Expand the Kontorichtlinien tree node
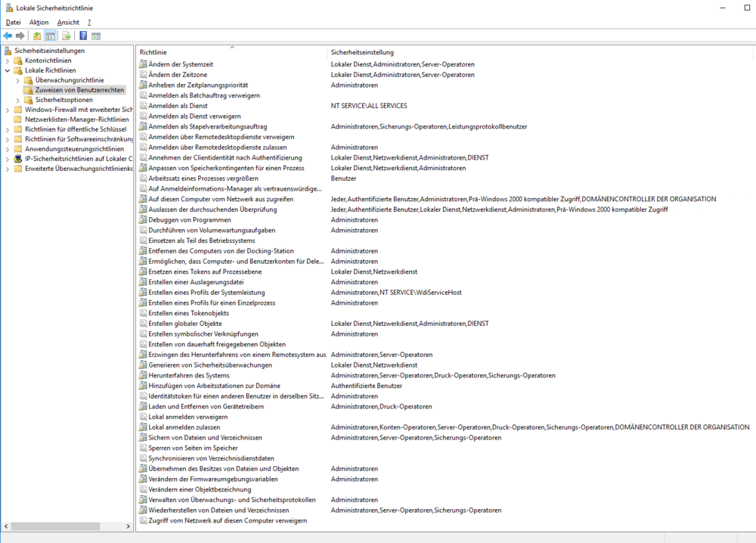Screen dimensions: 756x543 [8, 61]
